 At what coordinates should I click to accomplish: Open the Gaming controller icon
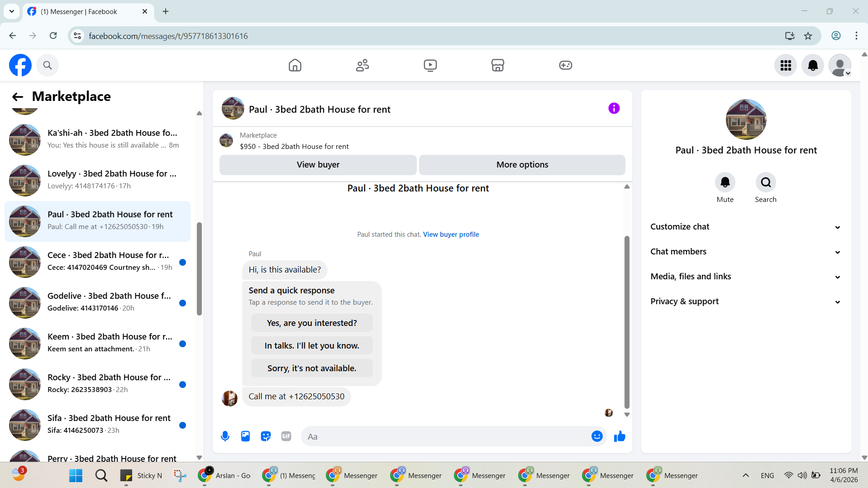566,65
